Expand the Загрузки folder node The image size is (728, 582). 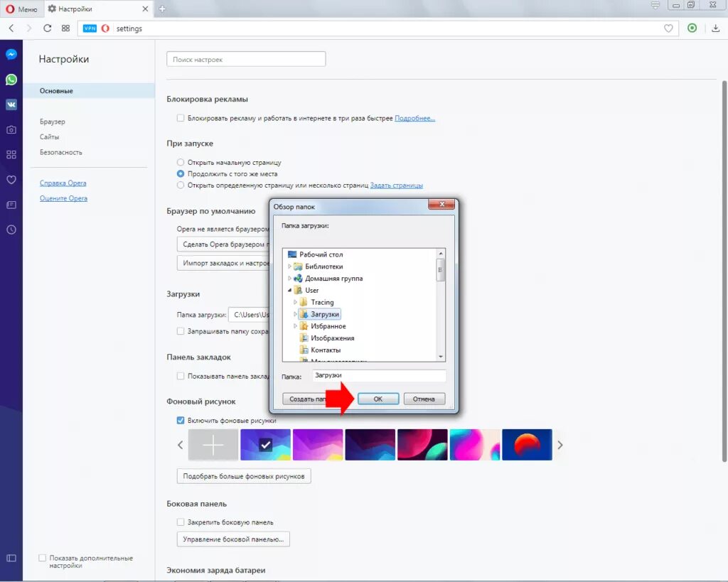[295, 314]
